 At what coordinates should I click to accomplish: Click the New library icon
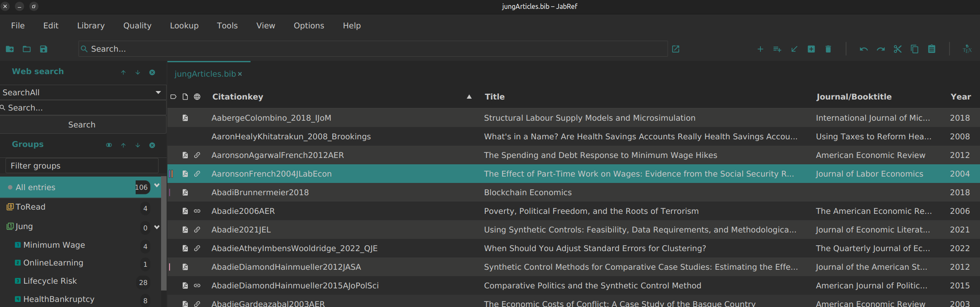pos(10,49)
